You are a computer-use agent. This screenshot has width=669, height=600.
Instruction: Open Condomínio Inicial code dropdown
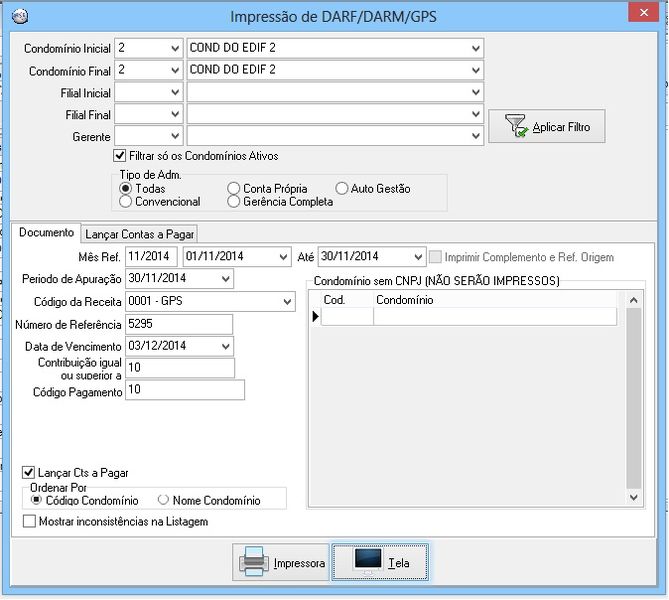175,48
